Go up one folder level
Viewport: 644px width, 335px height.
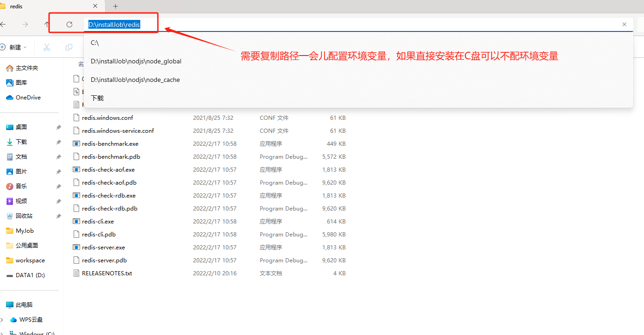pos(47,25)
